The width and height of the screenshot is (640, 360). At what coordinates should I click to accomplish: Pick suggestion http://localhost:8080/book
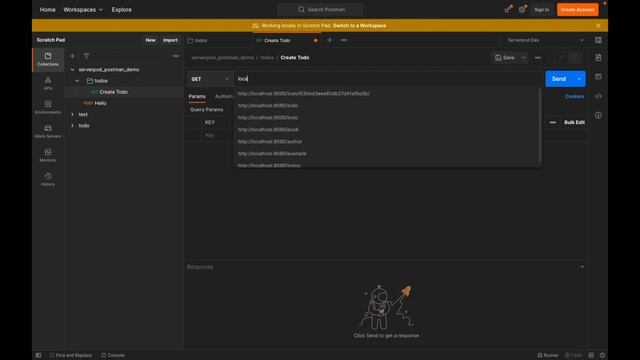pos(268,129)
